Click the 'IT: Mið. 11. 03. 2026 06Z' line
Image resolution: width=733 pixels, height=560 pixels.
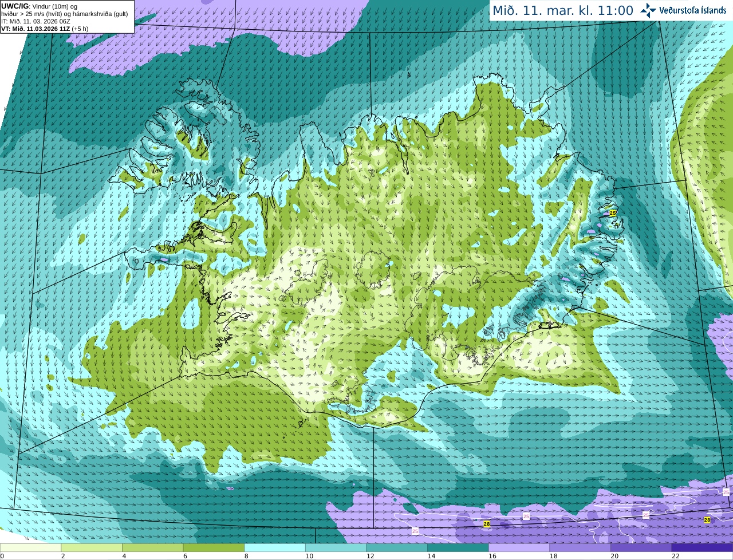pyautogui.click(x=36, y=21)
